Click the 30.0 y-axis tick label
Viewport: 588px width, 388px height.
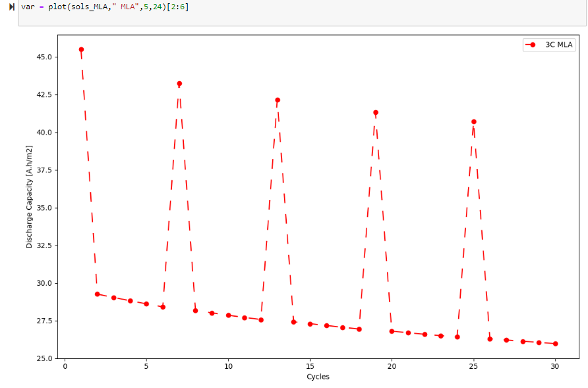coord(44,283)
